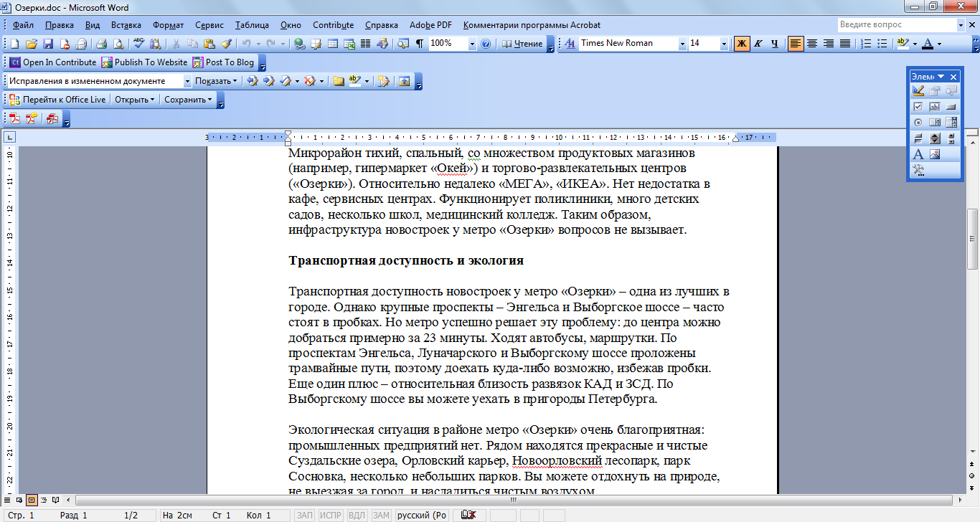Click Publish To Website button
The image size is (980, 522).
click(144, 62)
